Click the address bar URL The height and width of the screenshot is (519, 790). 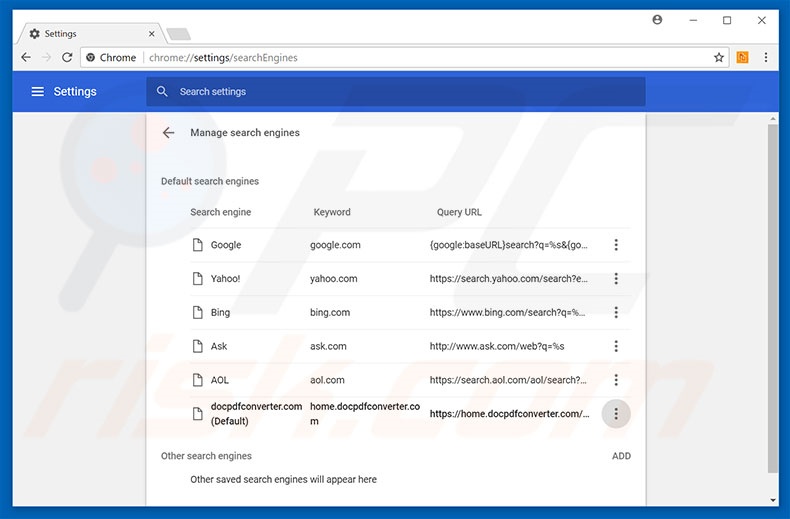[223, 57]
